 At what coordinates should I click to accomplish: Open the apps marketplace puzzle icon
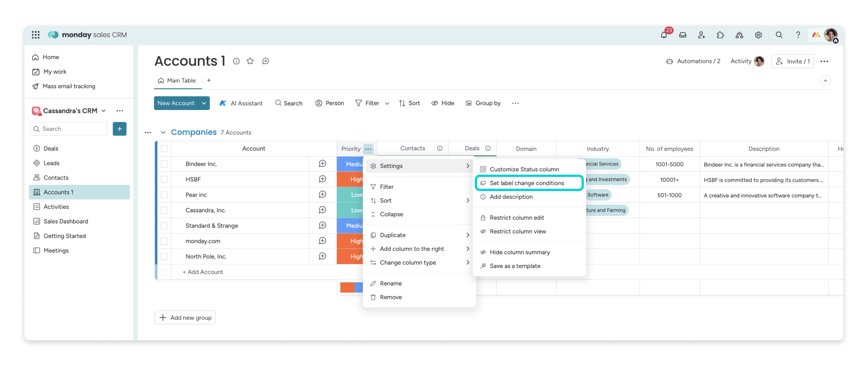coord(720,35)
